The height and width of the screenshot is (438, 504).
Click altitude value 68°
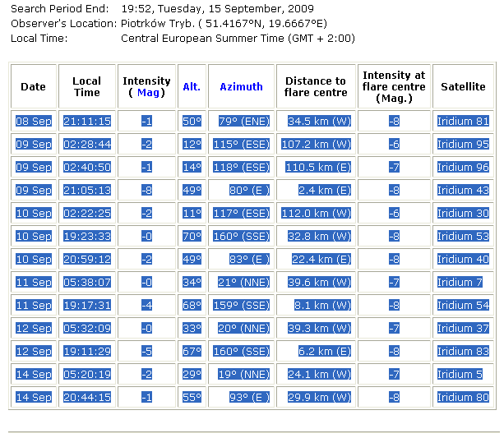(192, 305)
